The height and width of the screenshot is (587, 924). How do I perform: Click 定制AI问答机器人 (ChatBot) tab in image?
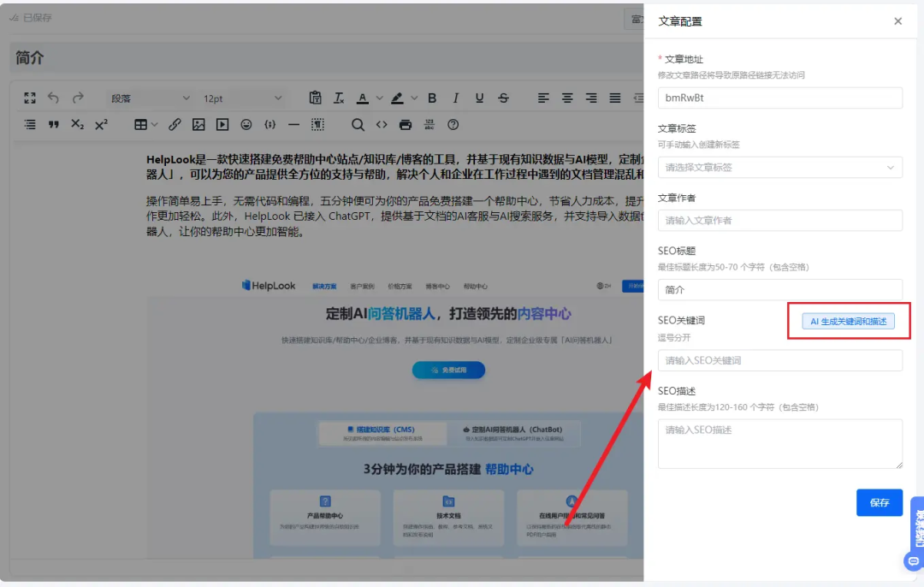(513, 433)
